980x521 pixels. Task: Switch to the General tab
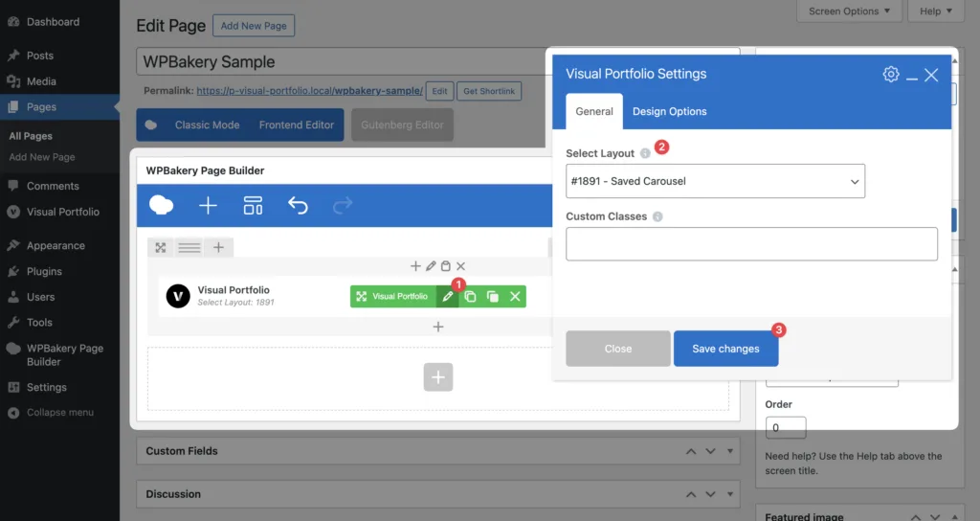coord(593,111)
